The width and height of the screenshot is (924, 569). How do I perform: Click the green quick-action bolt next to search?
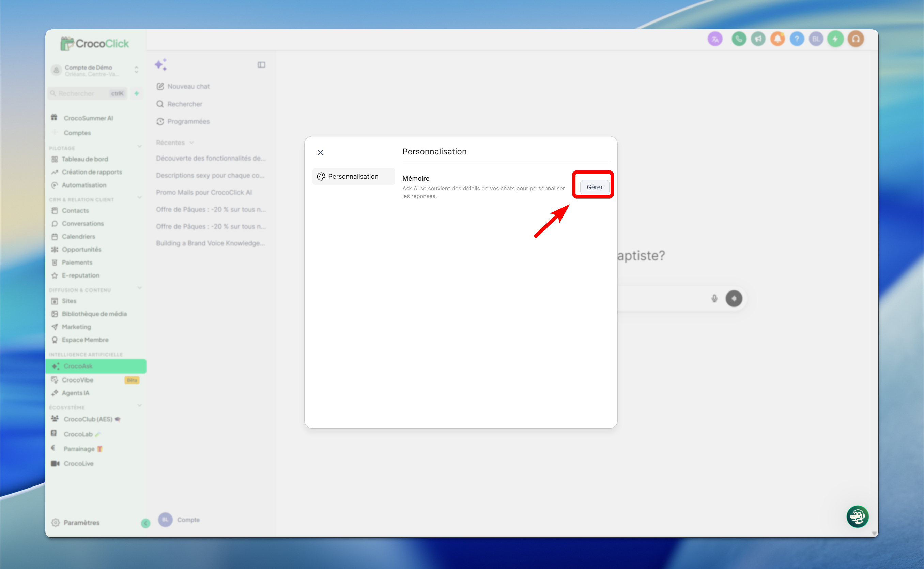coord(137,93)
